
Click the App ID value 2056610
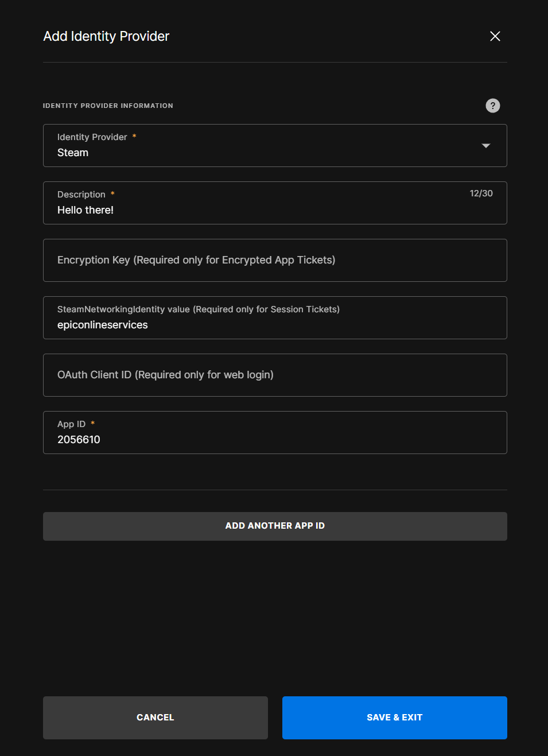79,440
